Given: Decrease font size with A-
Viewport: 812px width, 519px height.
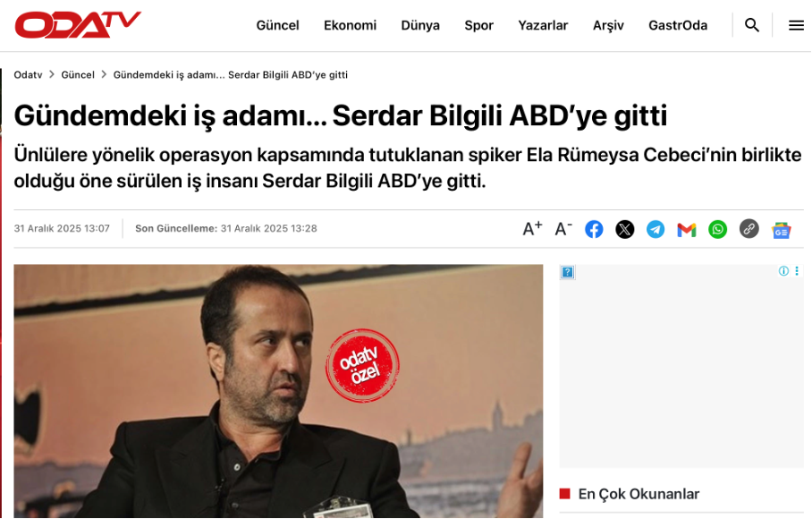Looking at the screenshot, I should 563,228.
